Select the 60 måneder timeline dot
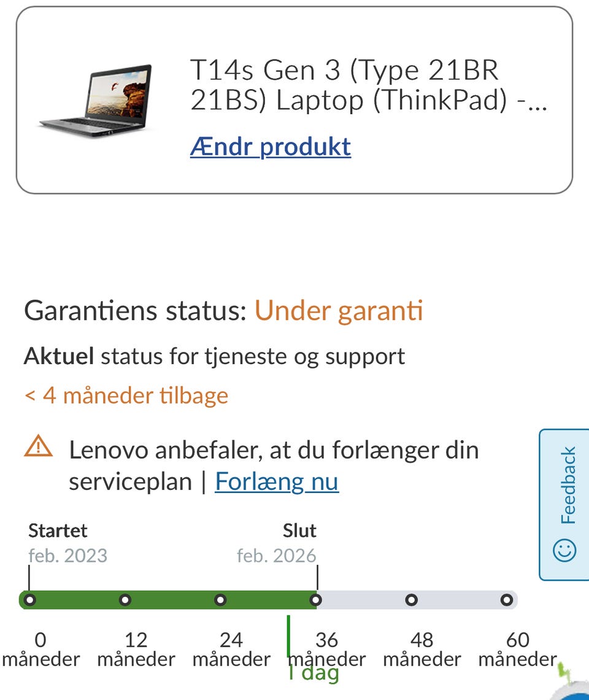This screenshot has width=589, height=700. click(x=506, y=600)
